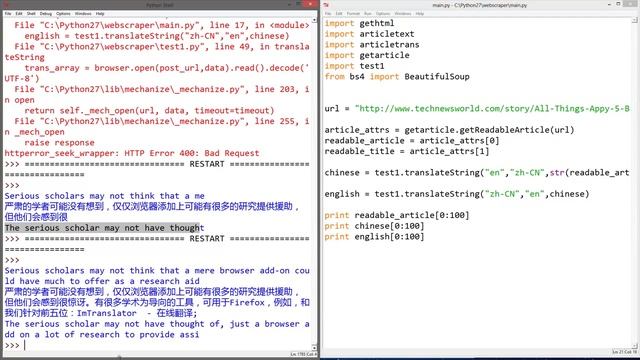
Task: Open the Edit menu in main.py editor
Action: click(339, 13)
